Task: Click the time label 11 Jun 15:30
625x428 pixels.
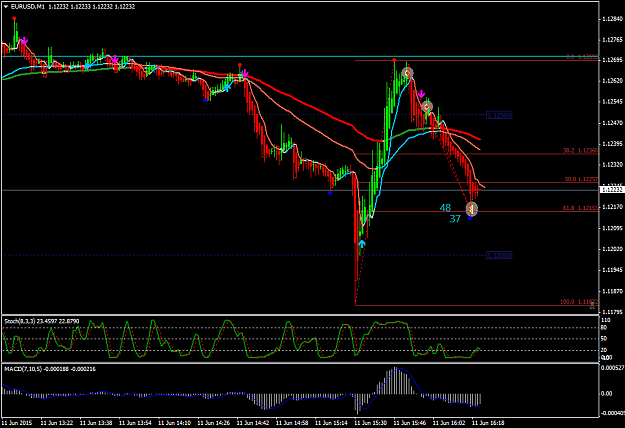Action: pyautogui.click(x=371, y=422)
